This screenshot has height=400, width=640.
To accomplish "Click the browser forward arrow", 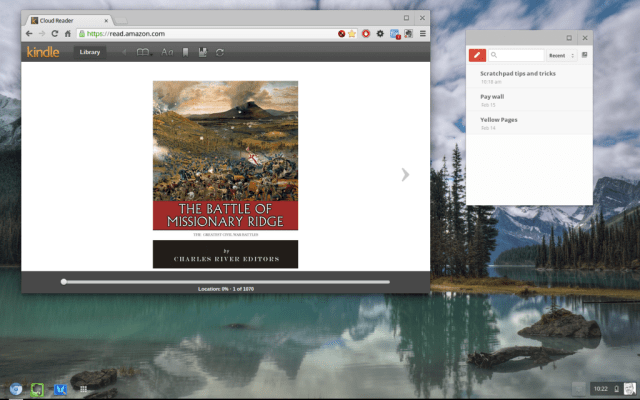I will (42, 34).
